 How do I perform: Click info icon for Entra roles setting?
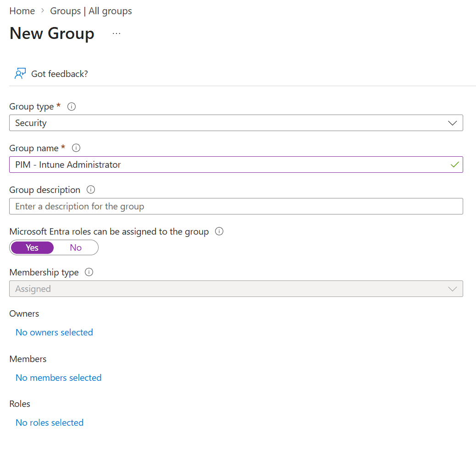click(219, 231)
